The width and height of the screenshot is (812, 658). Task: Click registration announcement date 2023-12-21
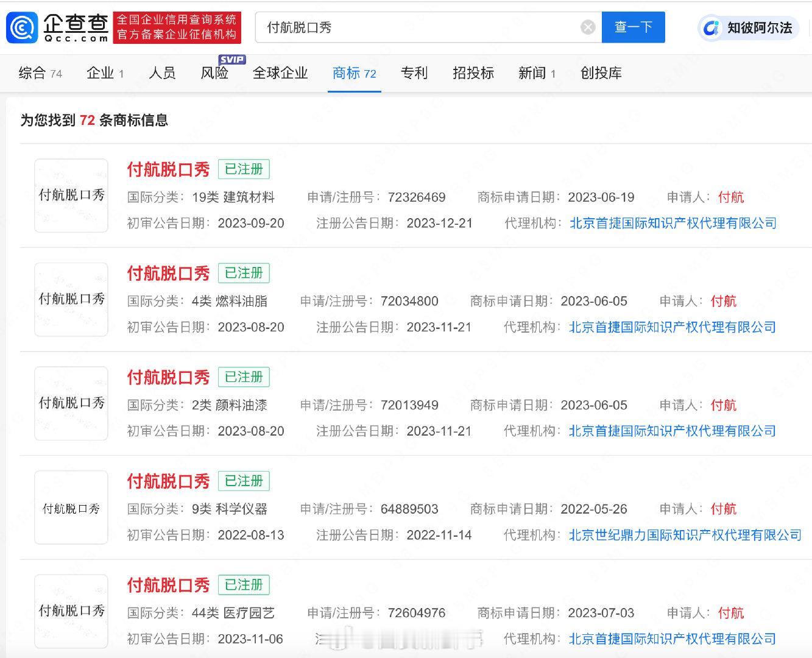coord(440,224)
